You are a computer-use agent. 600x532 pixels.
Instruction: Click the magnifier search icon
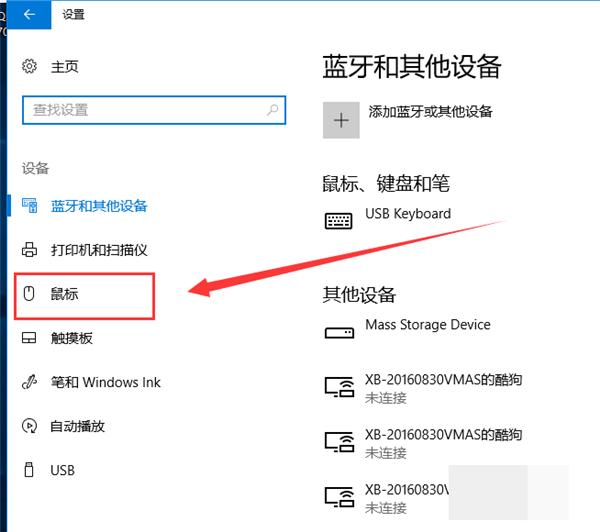(x=272, y=110)
